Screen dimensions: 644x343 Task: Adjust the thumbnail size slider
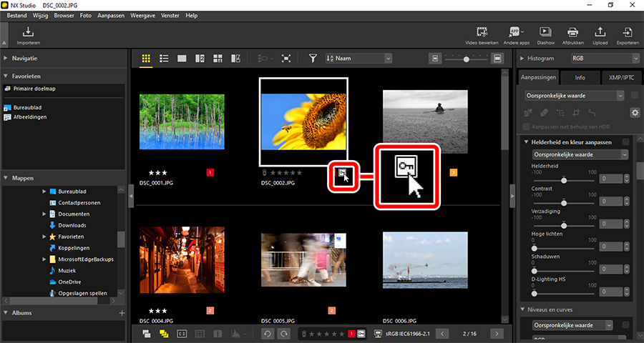pyautogui.click(x=466, y=59)
